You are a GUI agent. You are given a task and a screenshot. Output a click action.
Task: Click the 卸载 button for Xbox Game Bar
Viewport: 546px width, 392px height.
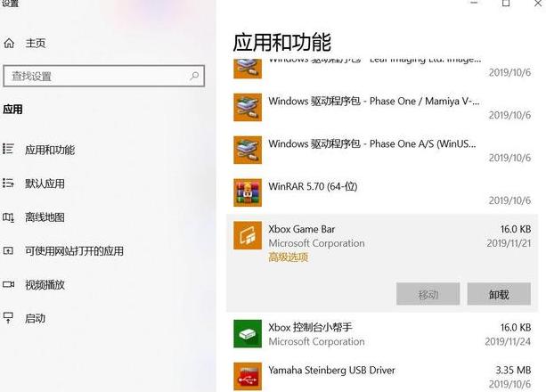coord(499,294)
